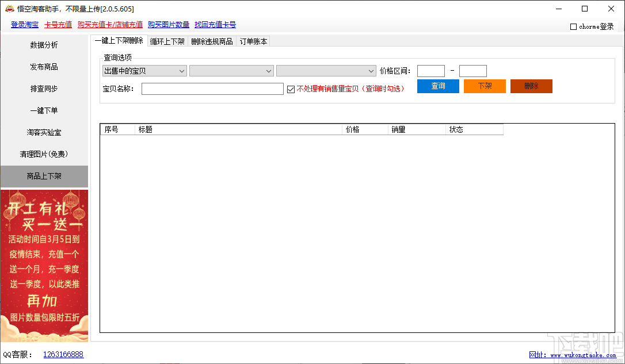Image resolution: width=625 pixels, height=364 pixels.
Task: Close the 悟空淘客助手 window
Action: click(x=611, y=9)
